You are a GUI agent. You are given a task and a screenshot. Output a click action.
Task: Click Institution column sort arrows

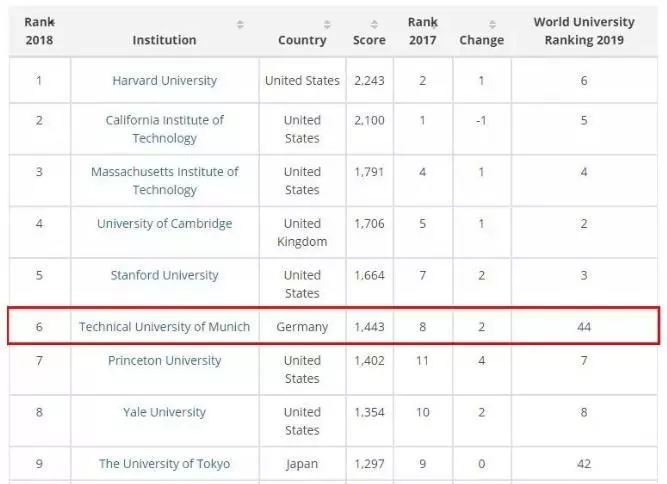pos(240,24)
